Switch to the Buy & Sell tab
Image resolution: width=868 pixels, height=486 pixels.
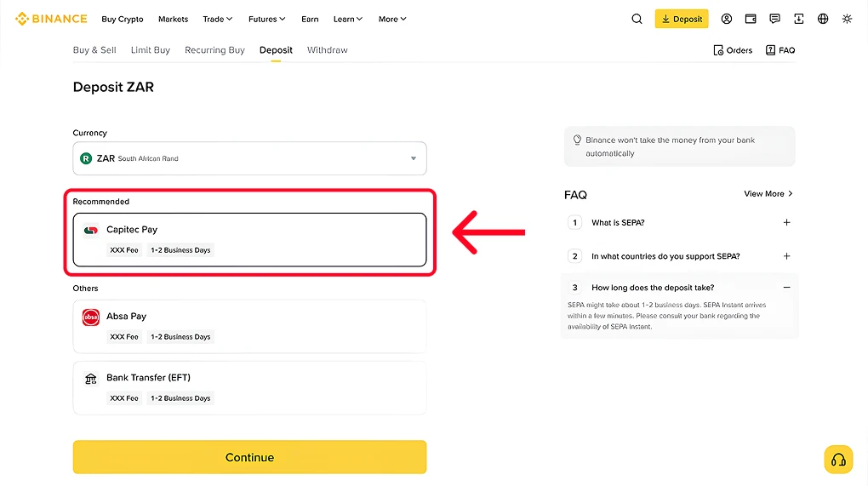coord(94,50)
